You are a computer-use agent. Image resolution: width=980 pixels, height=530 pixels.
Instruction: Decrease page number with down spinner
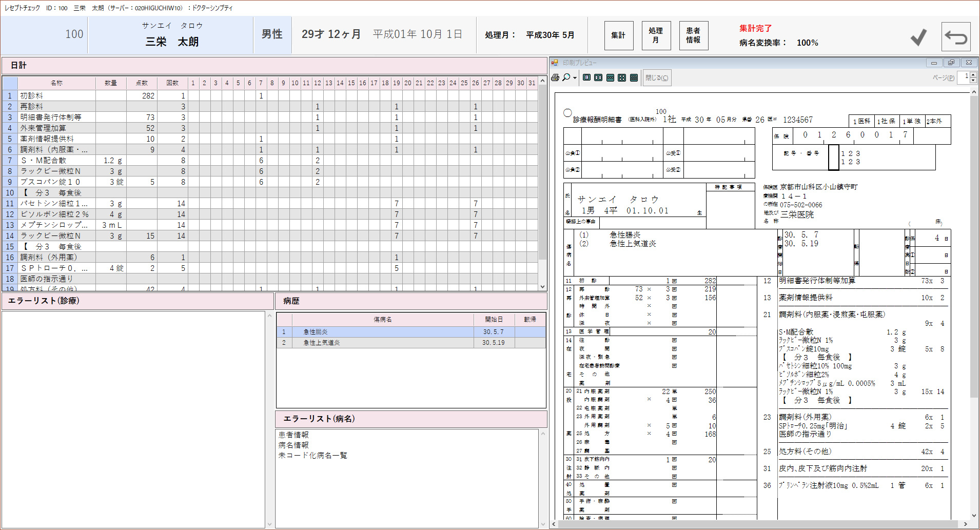pos(973,81)
